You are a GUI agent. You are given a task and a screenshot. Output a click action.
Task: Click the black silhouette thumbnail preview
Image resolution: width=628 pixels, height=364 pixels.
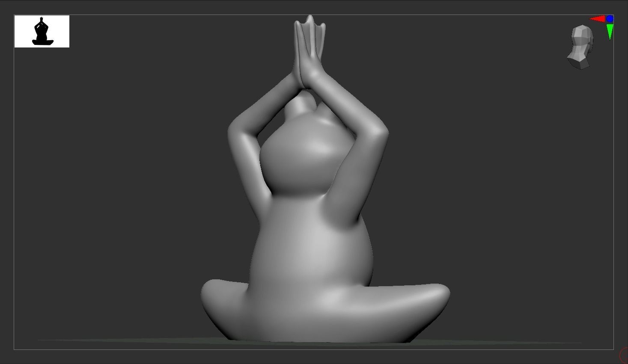42,31
